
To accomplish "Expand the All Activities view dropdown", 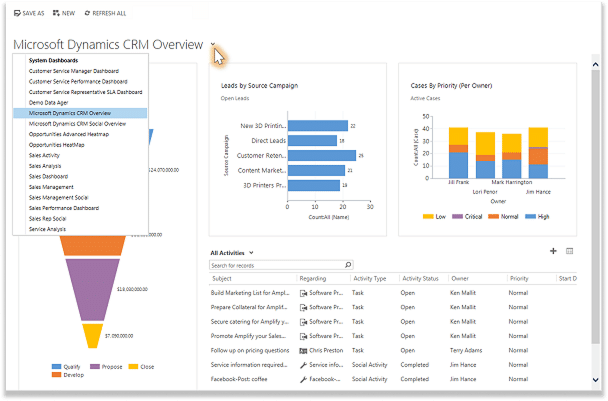I will pyautogui.click(x=251, y=252).
